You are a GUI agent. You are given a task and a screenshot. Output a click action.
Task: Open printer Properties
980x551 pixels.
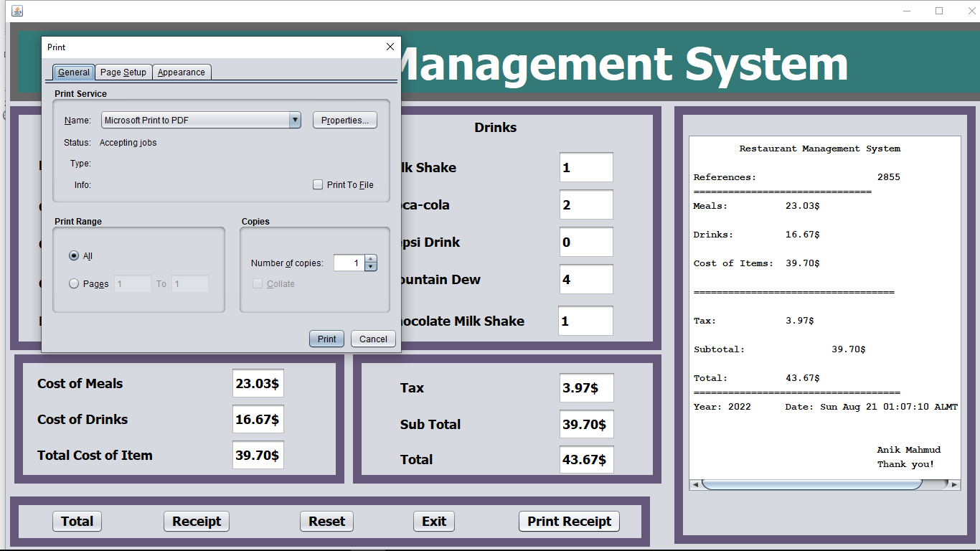click(345, 120)
